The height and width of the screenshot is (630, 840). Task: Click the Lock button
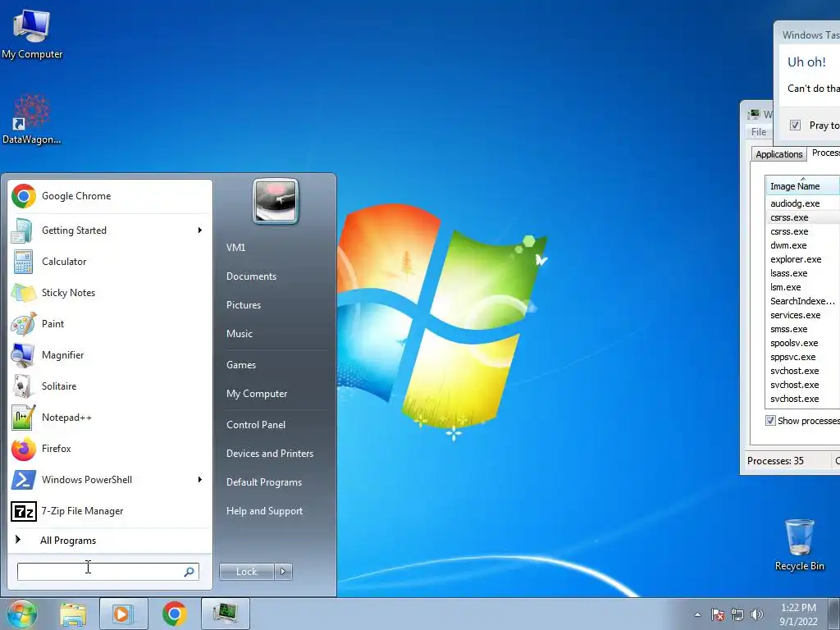tap(246, 572)
